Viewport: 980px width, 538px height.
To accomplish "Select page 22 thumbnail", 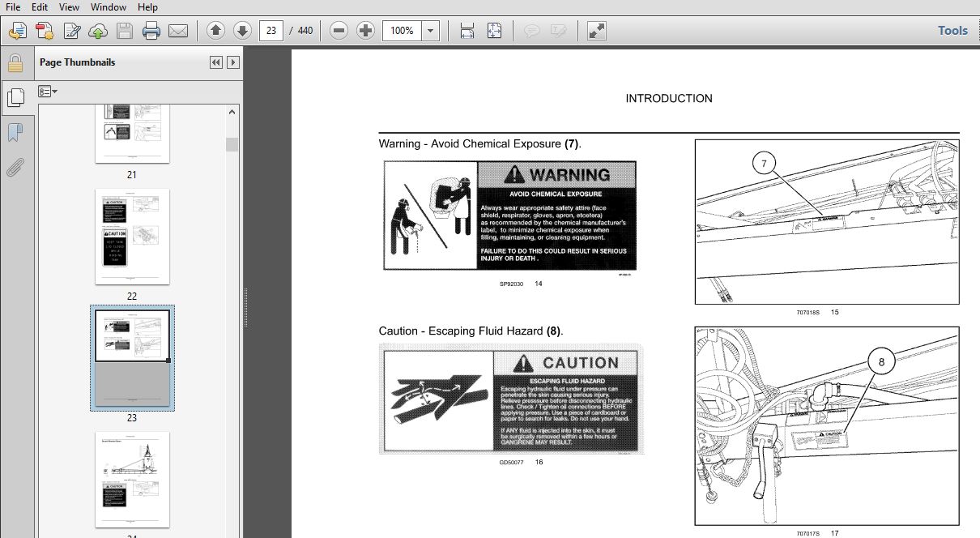I will point(132,237).
